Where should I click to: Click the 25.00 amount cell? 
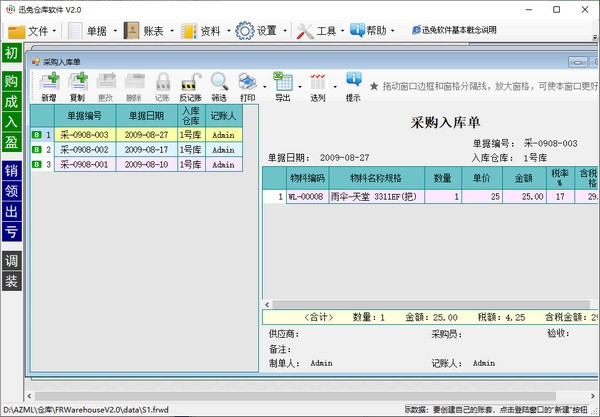pos(524,197)
